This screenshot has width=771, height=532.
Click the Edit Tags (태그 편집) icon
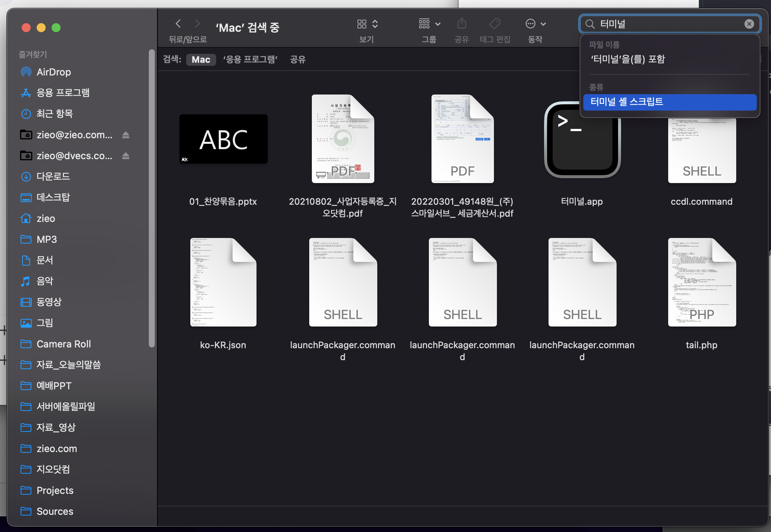pyautogui.click(x=495, y=24)
